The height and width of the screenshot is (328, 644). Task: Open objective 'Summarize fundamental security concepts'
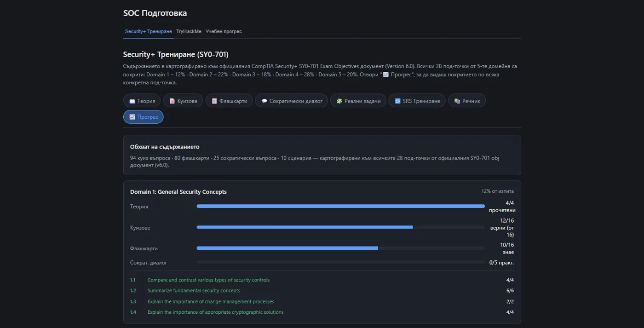point(194,291)
